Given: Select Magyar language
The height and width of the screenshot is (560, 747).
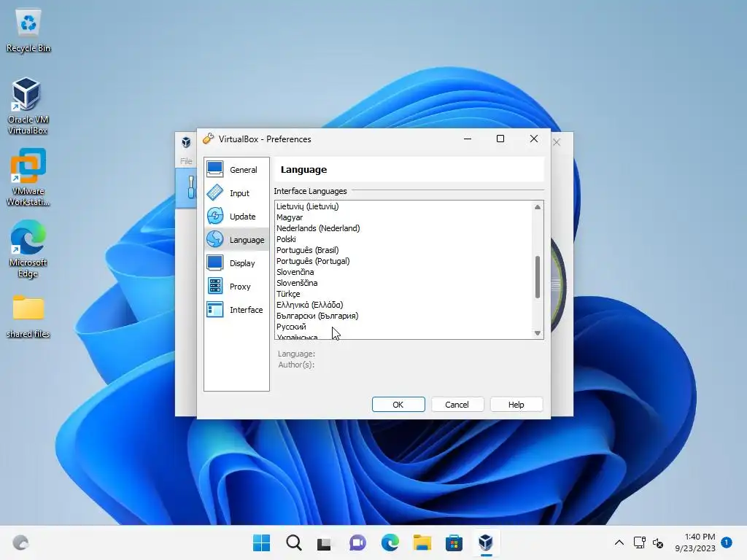Looking at the screenshot, I should (290, 217).
